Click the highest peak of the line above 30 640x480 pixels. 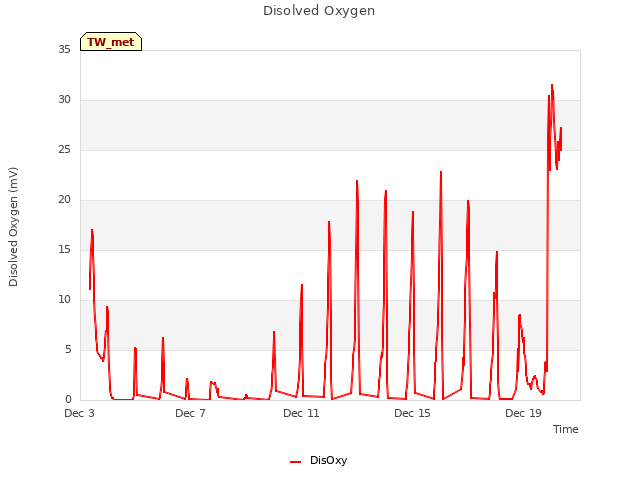tap(552, 85)
